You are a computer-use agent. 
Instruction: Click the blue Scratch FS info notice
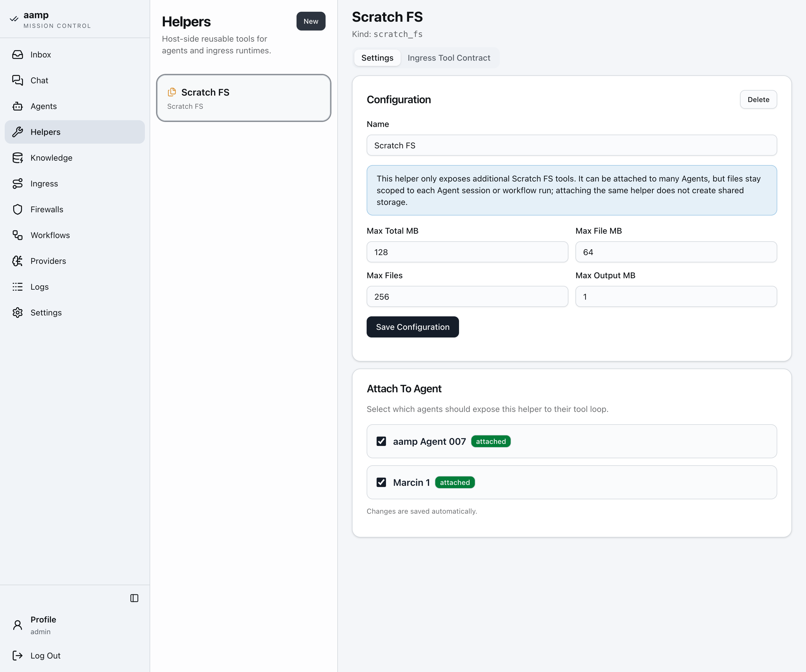coord(571,190)
